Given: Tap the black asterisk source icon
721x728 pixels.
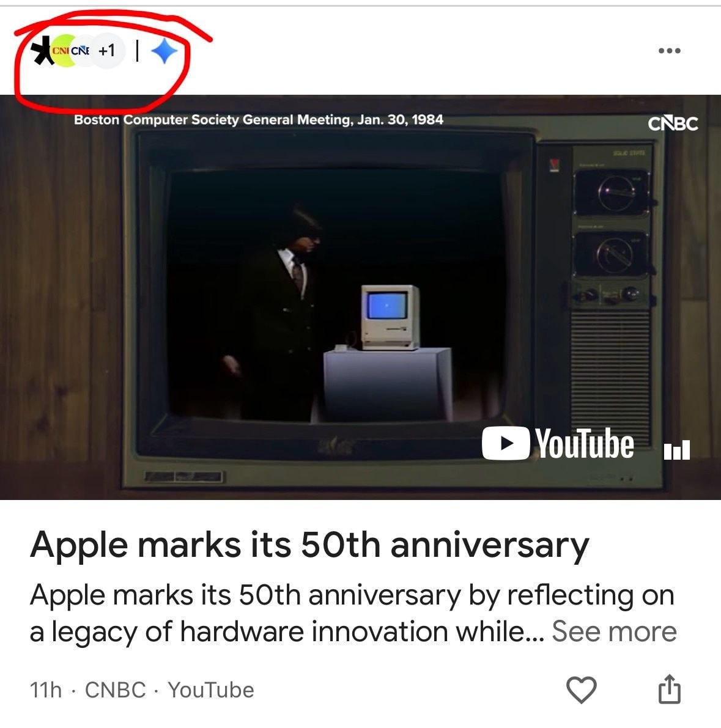Looking at the screenshot, I should click(x=42, y=51).
